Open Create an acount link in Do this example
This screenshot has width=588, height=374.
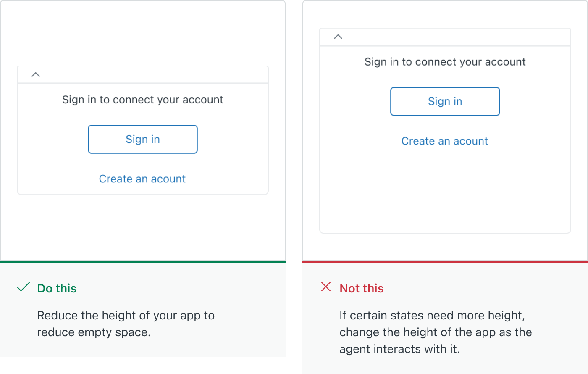[x=142, y=179]
